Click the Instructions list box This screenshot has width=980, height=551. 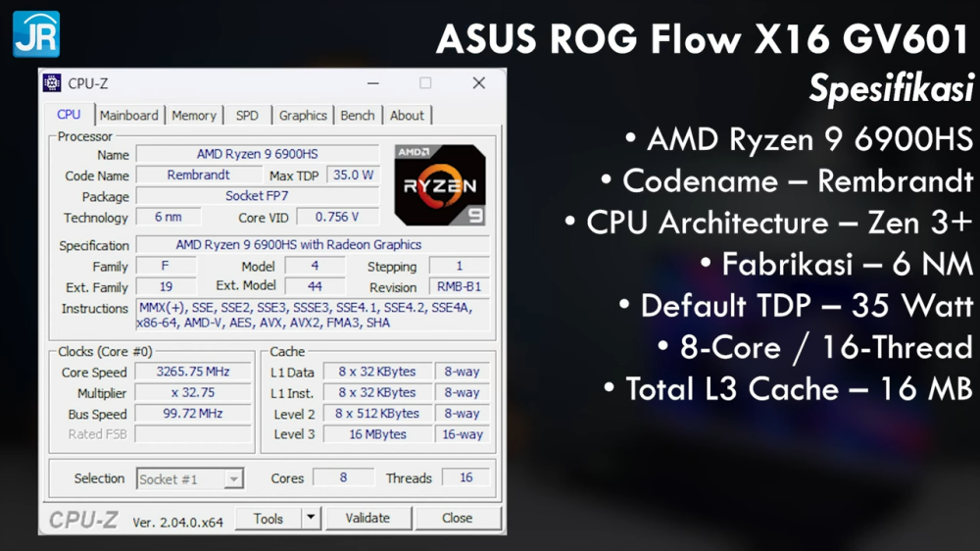pyautogui.click(x=313, y=316)
